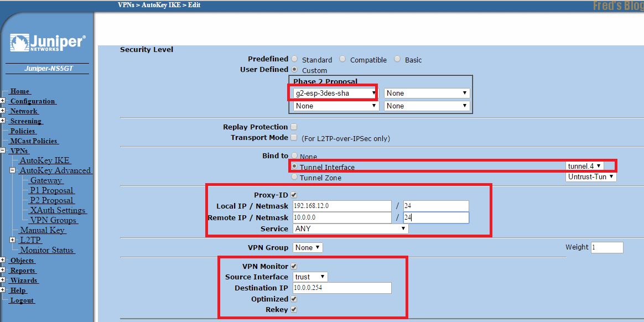Expand the L2TP tree node
This screenshot has width=644, height=322.
tap(12, 240)
